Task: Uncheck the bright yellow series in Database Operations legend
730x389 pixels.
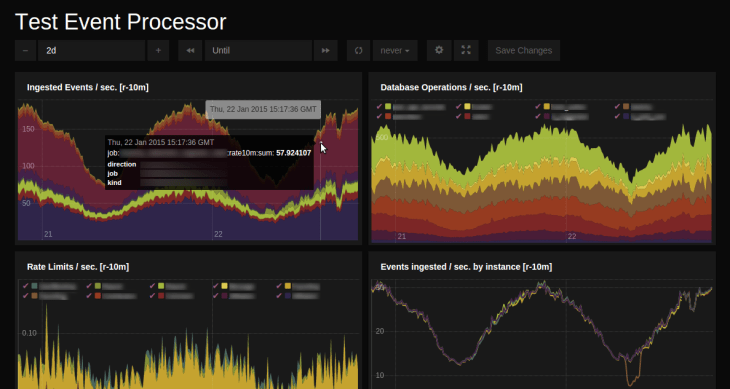Action: [459, 107]
